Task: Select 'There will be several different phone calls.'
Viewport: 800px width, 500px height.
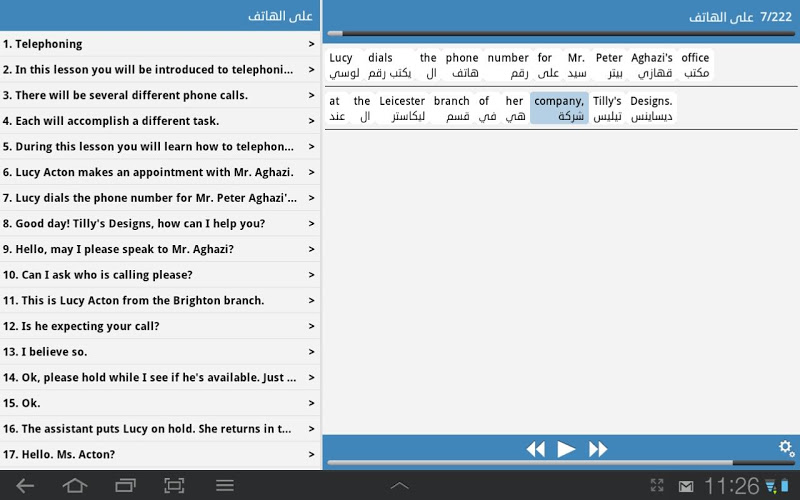Action: pos(160,95)
